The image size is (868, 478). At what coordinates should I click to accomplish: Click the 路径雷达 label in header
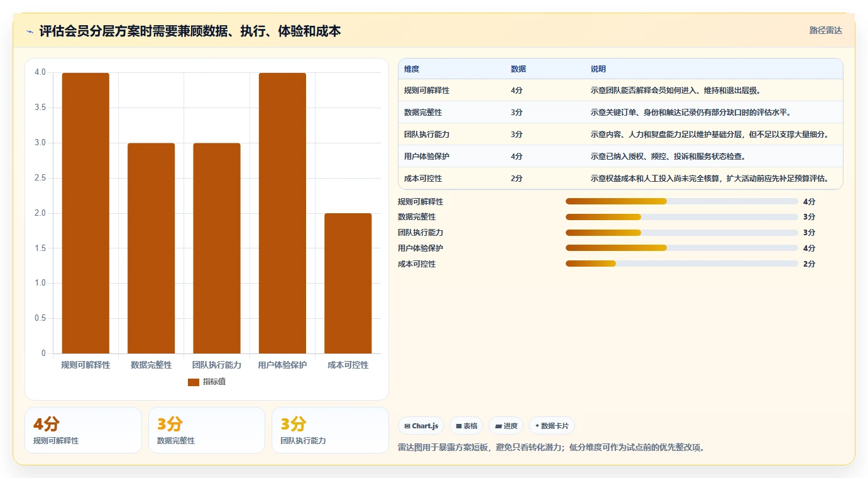click(825, 30)
